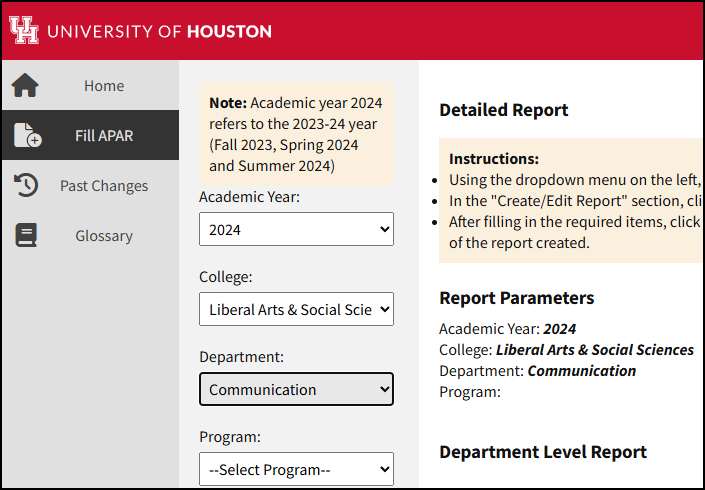Screen dimensions: 705x490
Task: Click the University of Houston header title
Action: pos(159,31)
